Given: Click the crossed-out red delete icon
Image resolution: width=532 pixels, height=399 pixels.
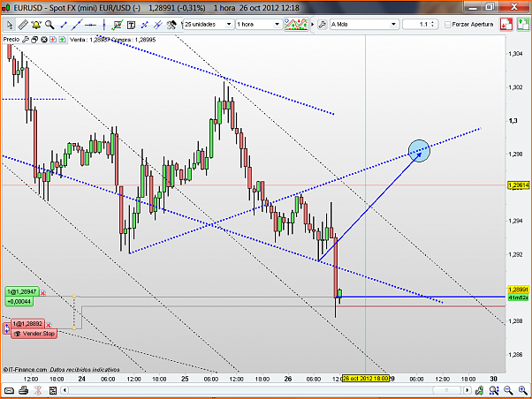Looking at the screenshot, I should (38, 391).
